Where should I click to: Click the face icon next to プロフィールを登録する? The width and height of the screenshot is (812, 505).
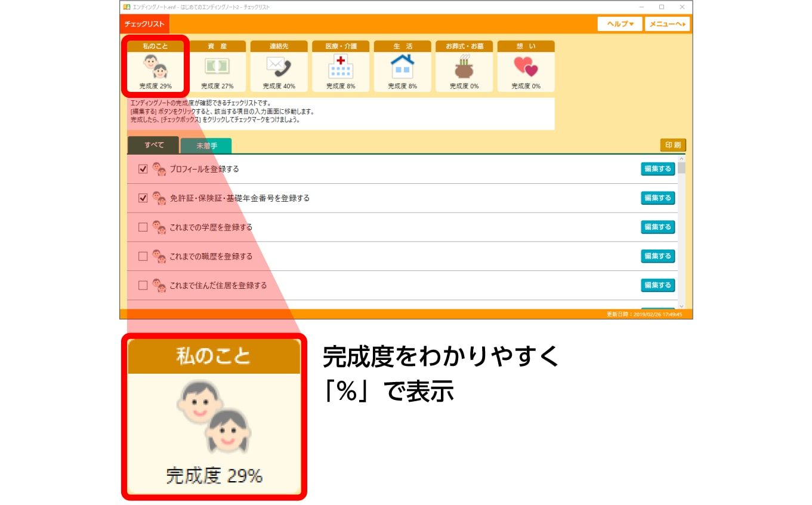160,169
